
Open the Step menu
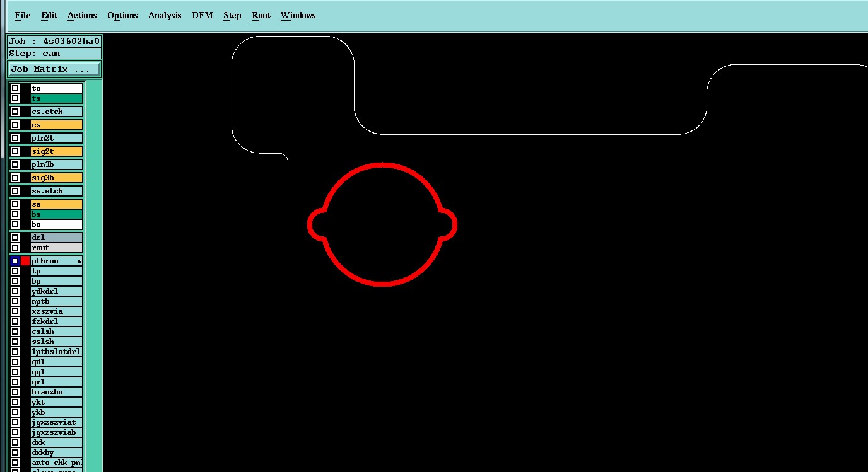232,15
